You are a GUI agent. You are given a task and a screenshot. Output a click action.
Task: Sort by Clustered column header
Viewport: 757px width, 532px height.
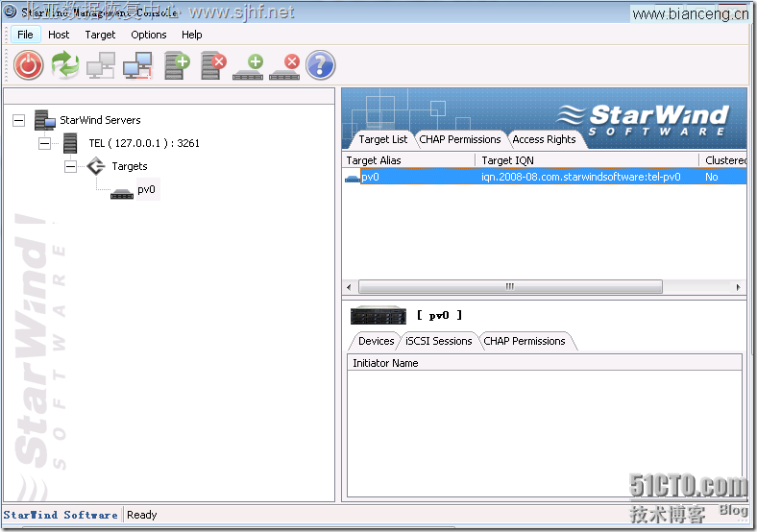tap(723, 160)
